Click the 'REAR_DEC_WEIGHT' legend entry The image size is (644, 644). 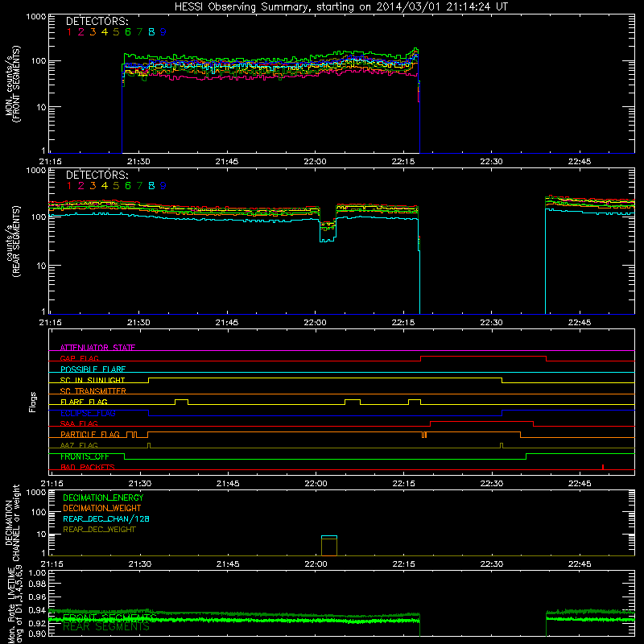coord(99,530)
